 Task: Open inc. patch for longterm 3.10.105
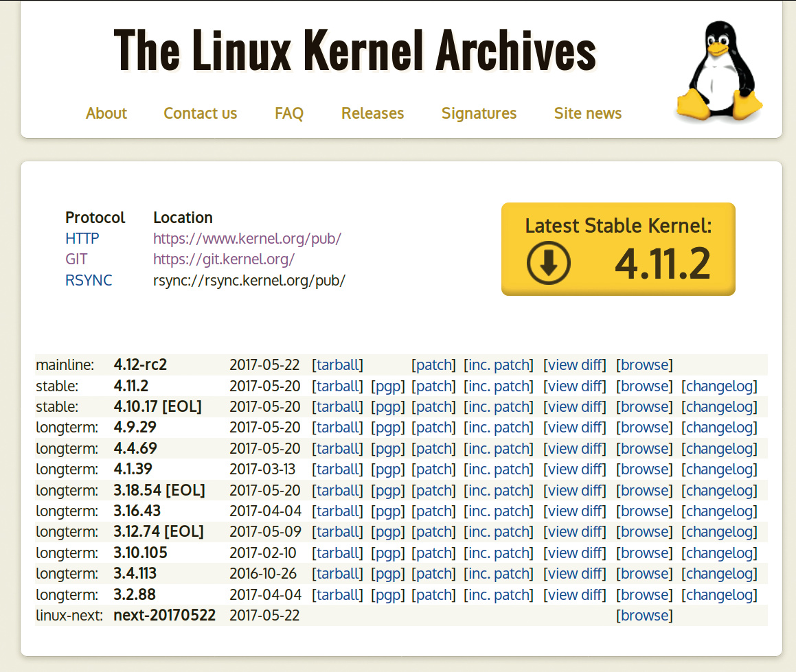click(x=499, y=553)
